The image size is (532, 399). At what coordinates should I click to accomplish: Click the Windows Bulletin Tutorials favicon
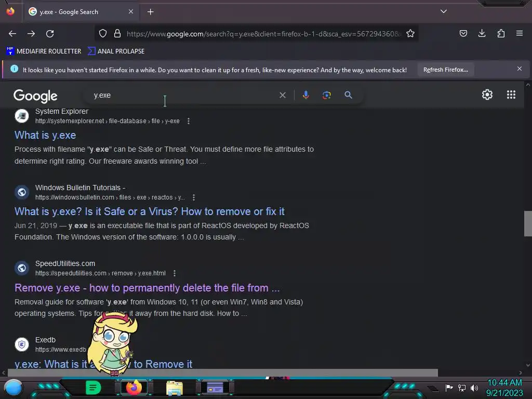[x=22, y=192]
